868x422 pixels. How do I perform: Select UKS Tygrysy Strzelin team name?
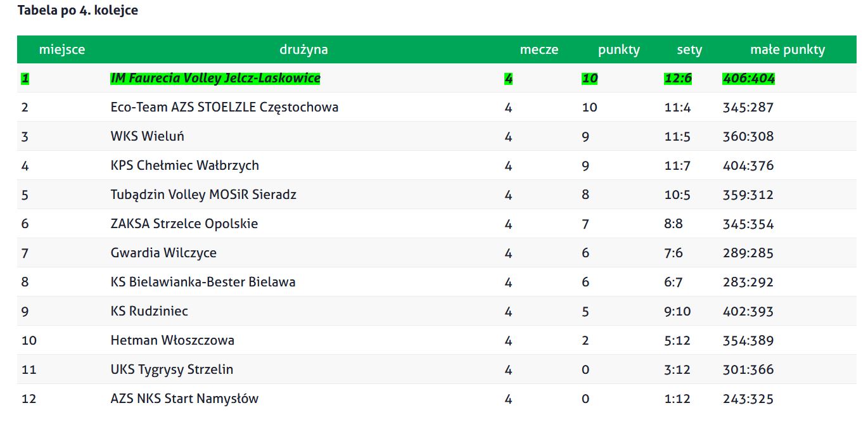pyautogui.click(x=172, y=369)
